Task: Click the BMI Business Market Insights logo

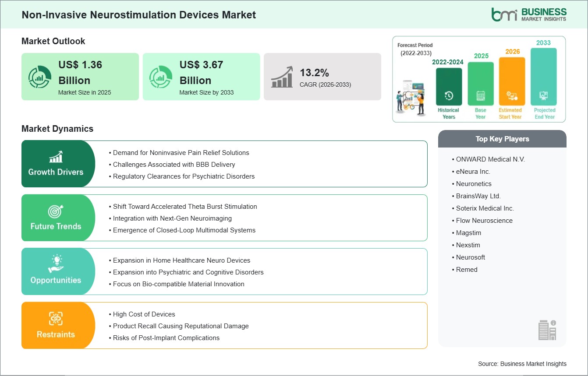Action: pyautogui.click(x=528, y=14)
